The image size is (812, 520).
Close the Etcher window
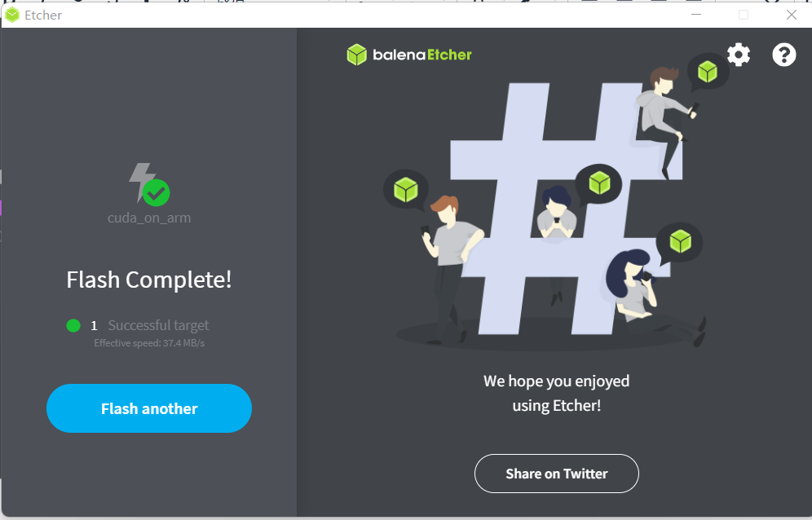point(792,15)
